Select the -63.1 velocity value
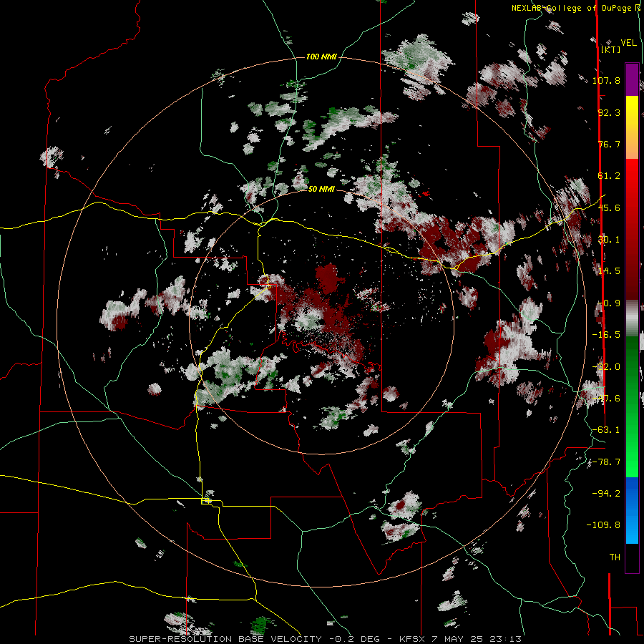 coord(607,430)
